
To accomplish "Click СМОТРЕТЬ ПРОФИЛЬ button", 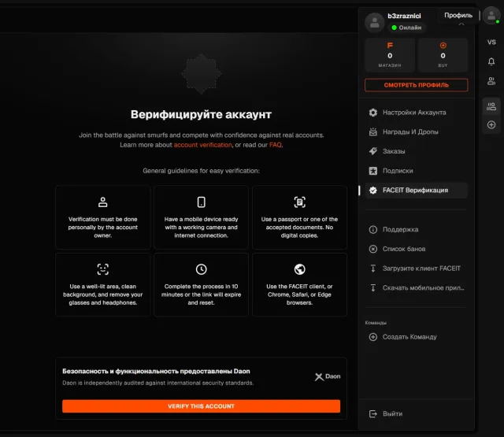I will tap(417, 85).
